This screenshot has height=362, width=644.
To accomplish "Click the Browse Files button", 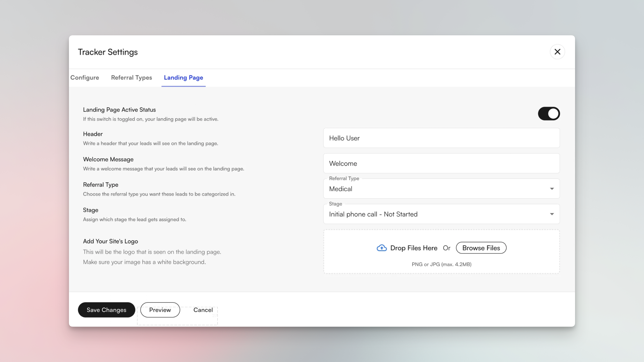I will click(481, 248).
